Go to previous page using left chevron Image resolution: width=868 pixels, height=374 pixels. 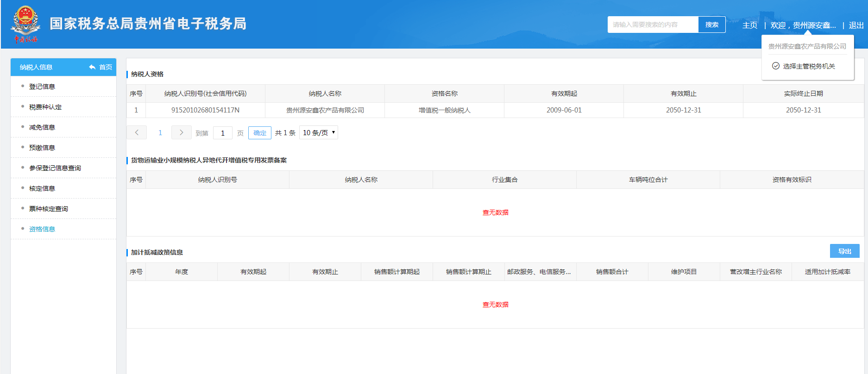point(137,133)
